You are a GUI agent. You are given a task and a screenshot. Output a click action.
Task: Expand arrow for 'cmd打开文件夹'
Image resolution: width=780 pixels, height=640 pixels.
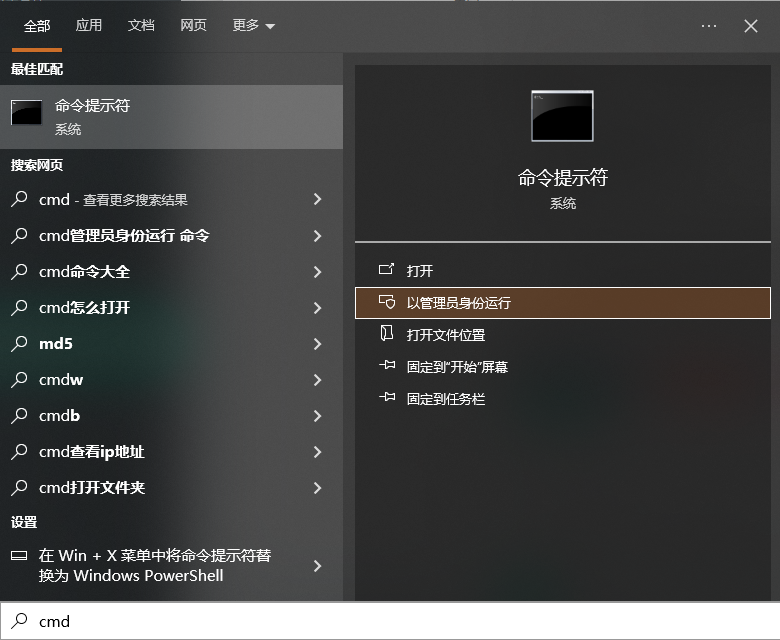(x=317, y=488)
